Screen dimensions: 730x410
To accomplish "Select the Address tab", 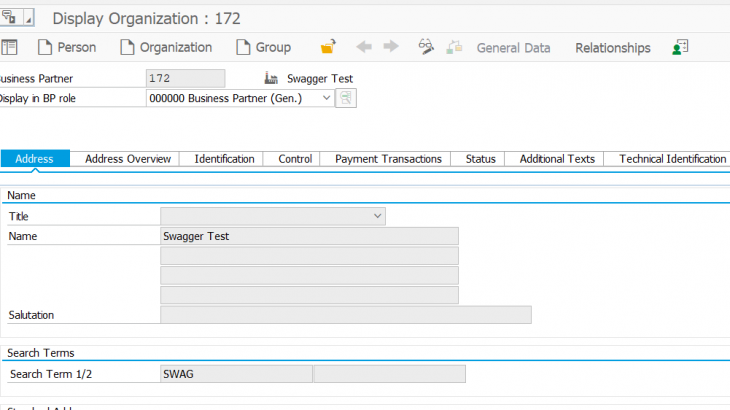I will coord(35,159).
